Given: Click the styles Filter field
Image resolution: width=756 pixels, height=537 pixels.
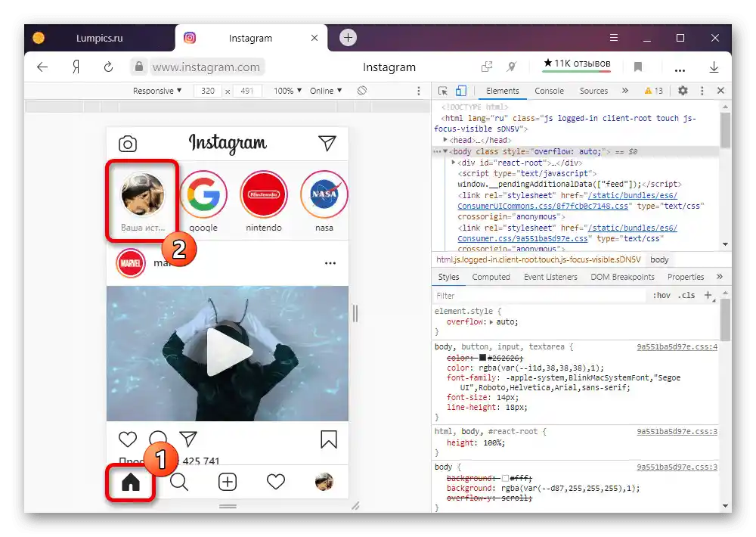Looking at the screenshot, I should (x=539, y=296).
